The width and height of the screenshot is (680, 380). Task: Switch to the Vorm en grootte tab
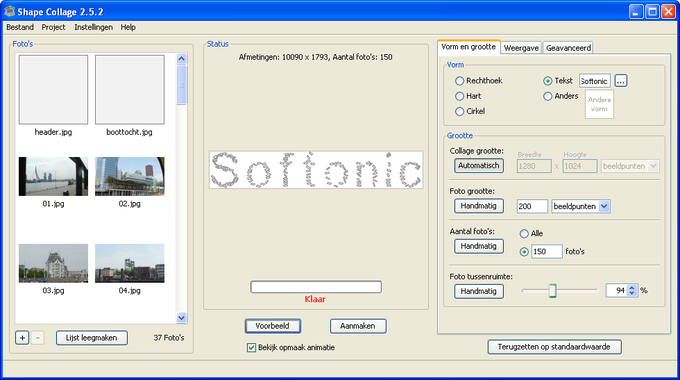(468, 47)
